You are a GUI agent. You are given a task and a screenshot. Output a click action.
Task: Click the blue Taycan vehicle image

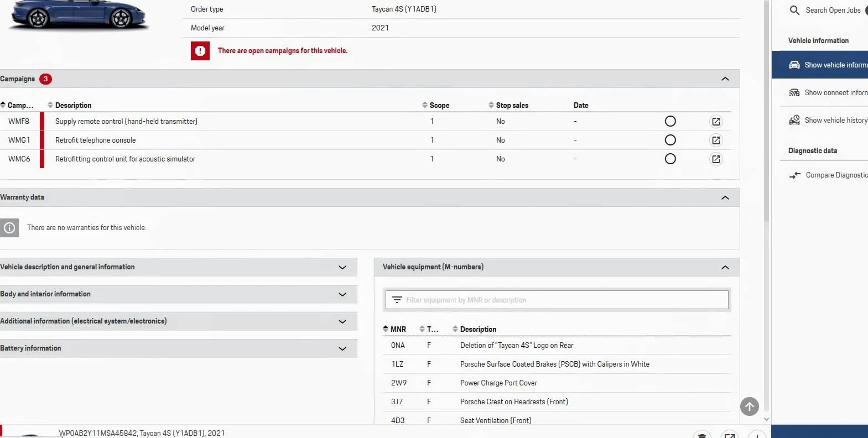(80, 14)
